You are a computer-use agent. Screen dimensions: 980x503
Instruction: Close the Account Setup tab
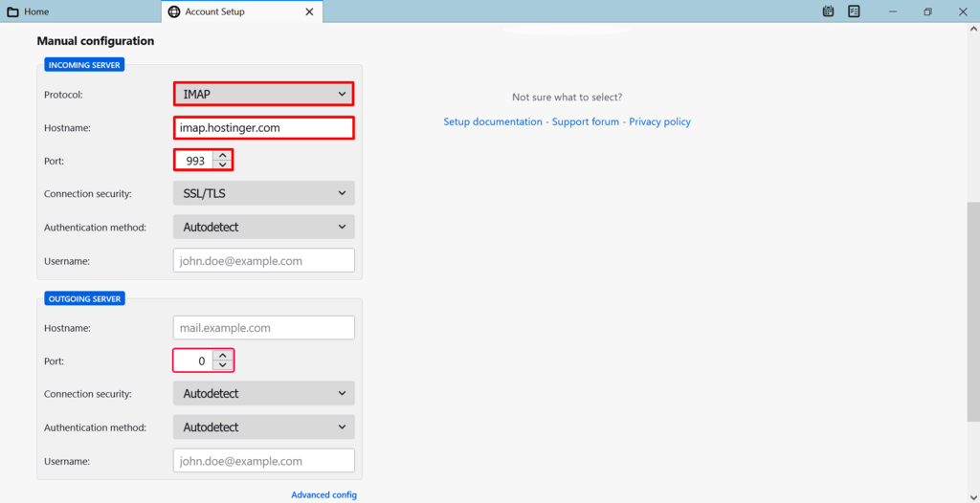click(x=309, y=11)
